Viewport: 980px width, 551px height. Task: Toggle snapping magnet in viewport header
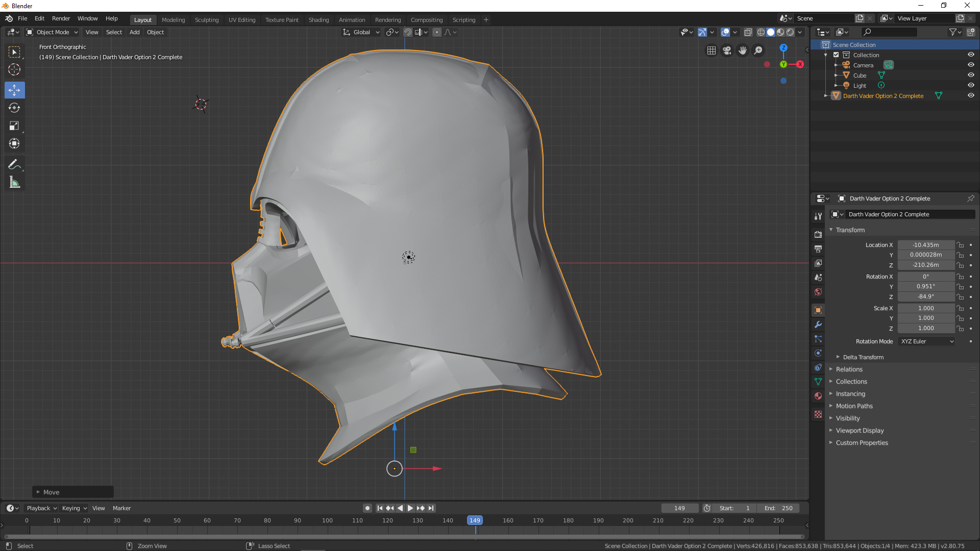pos(408,32)
